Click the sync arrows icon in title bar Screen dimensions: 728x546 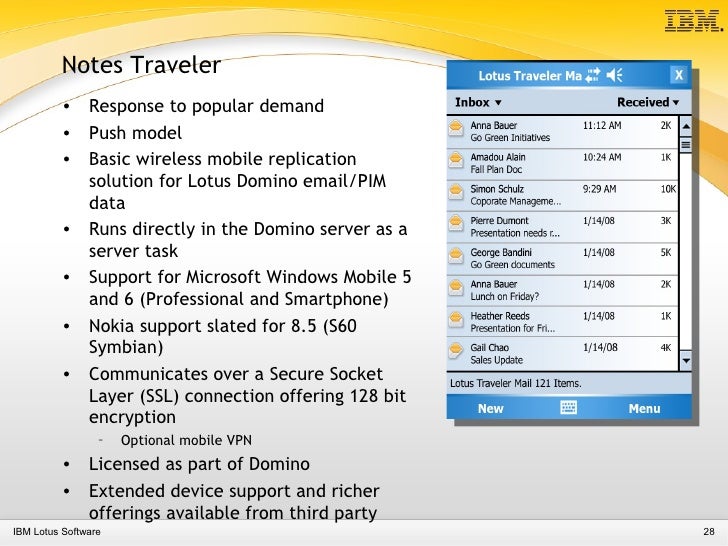click(593, 75)
